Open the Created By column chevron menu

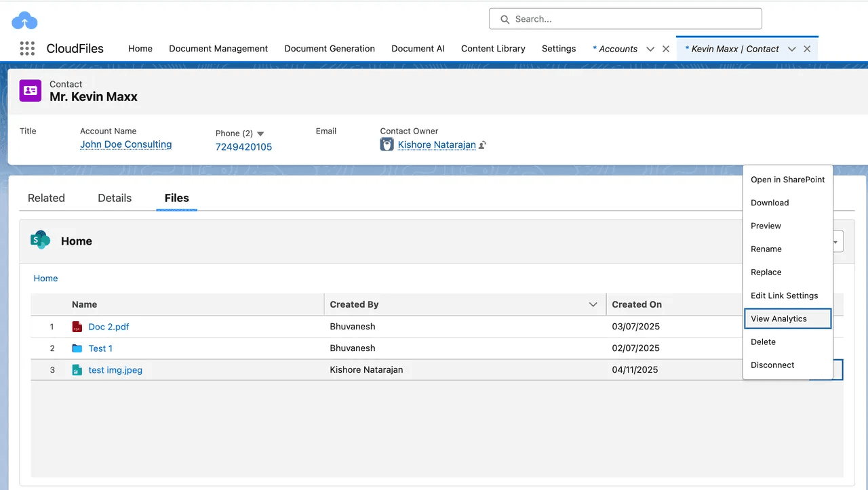(x=593, y=304)
